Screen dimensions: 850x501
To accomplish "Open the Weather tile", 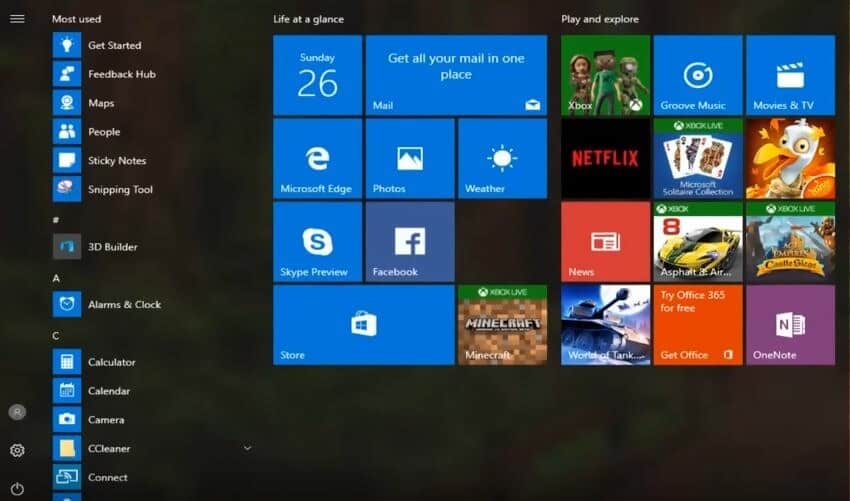I will (503, 159).
